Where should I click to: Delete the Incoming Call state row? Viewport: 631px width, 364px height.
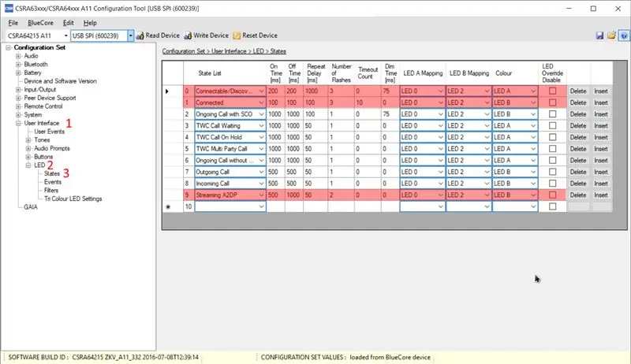click(x=578, y=184)
